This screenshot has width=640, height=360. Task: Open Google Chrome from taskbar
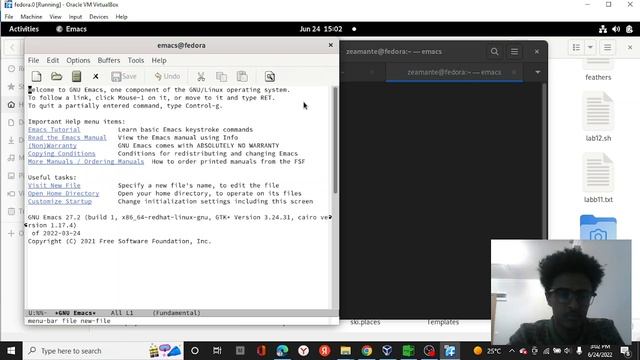[x=367, y=351]
